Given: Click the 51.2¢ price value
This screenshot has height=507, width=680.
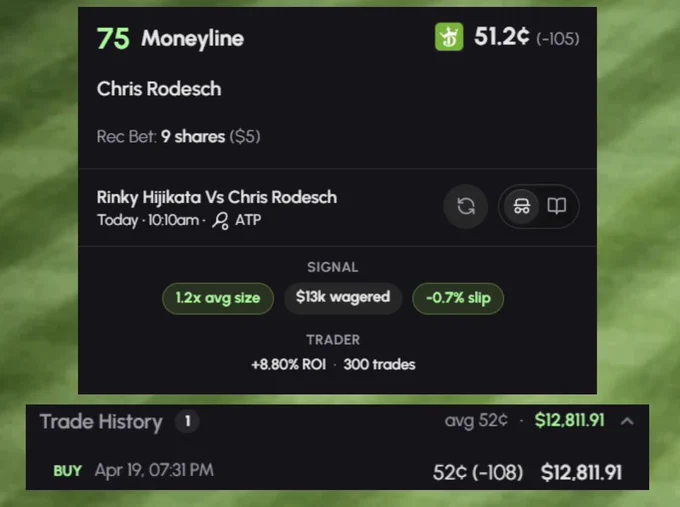Looking at the screenshot, I should [502, 36].
